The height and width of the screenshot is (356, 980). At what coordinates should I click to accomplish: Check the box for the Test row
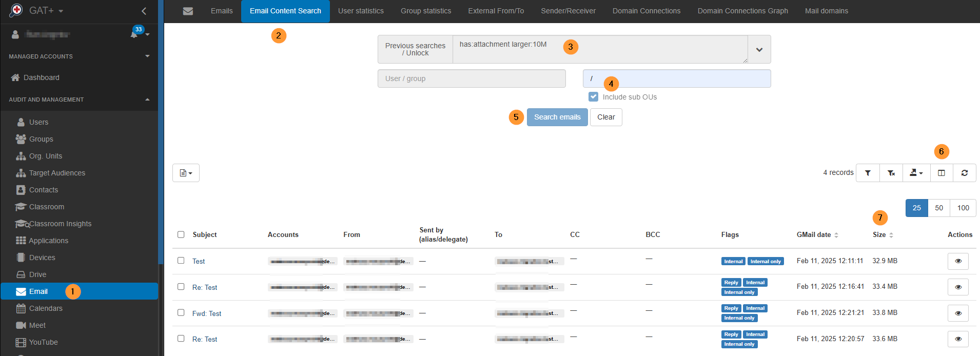[x=181, y=261]
